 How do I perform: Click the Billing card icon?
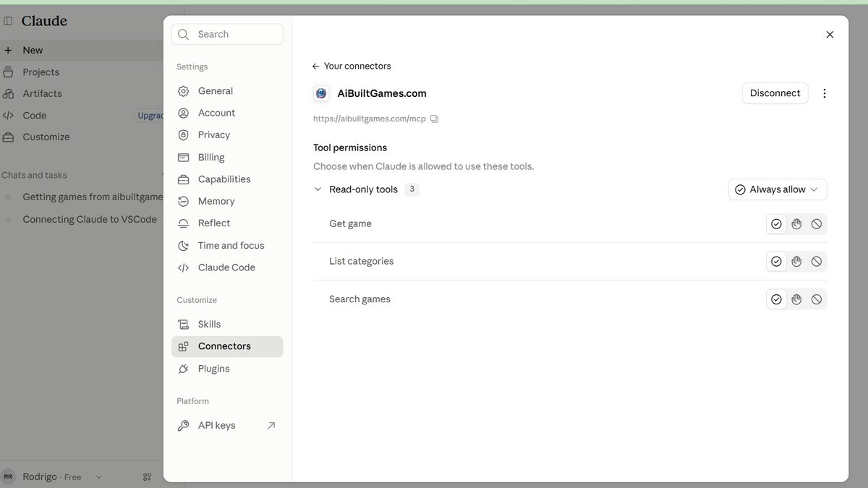184,158
